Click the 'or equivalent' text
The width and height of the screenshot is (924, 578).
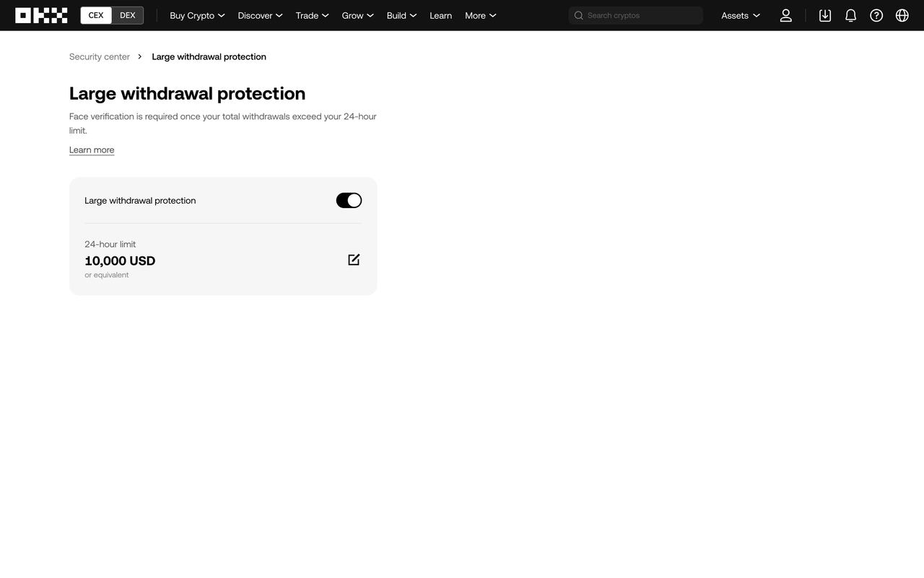pyautogui.click(x=107, y=275)
